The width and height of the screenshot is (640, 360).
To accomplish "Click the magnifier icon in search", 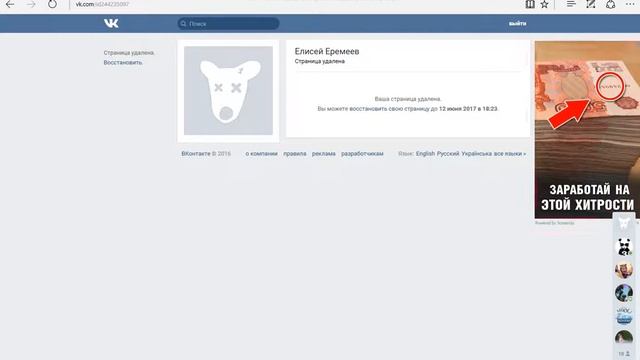I will click(183, 24).
